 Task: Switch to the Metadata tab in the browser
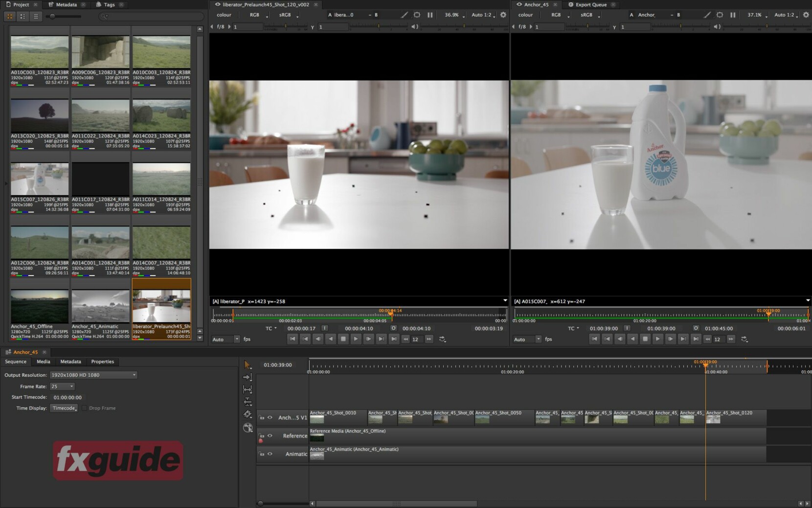(65, 4)
